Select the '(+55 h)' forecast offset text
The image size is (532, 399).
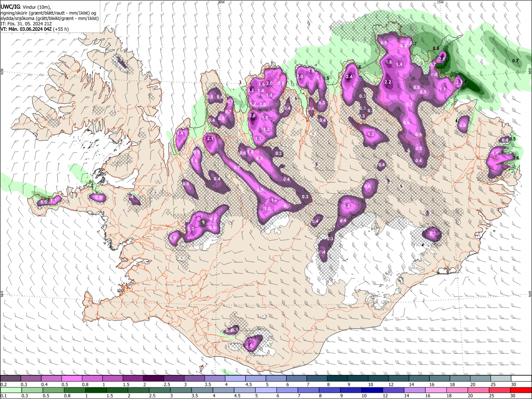point(61,29)
